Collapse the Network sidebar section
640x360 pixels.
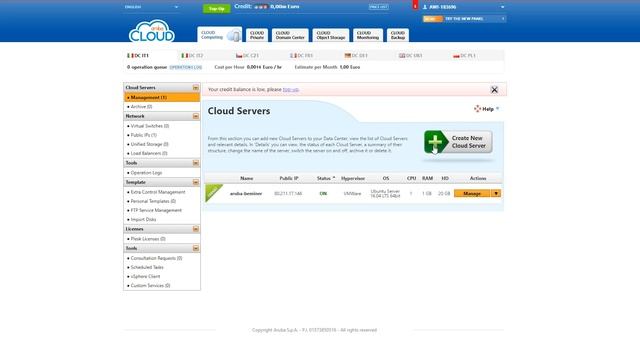click(196, 116)
